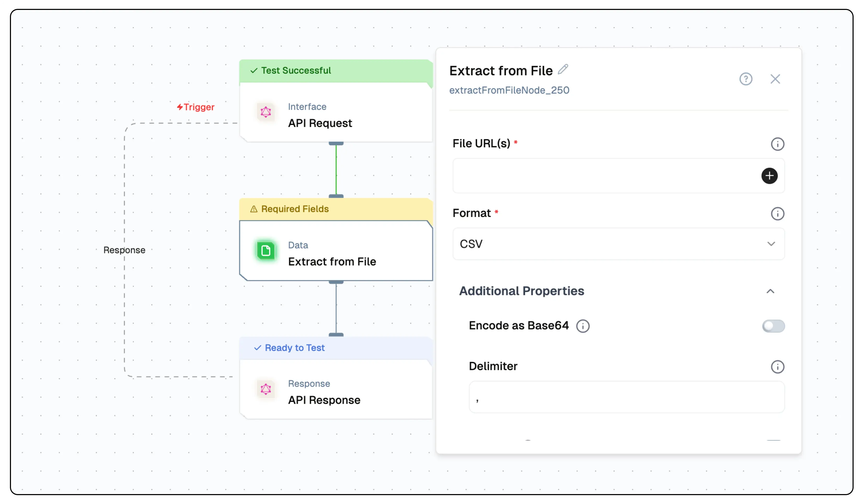The image size is (863, 504).
Task: Click inside the File URL(s) input field
Action: 603,176
